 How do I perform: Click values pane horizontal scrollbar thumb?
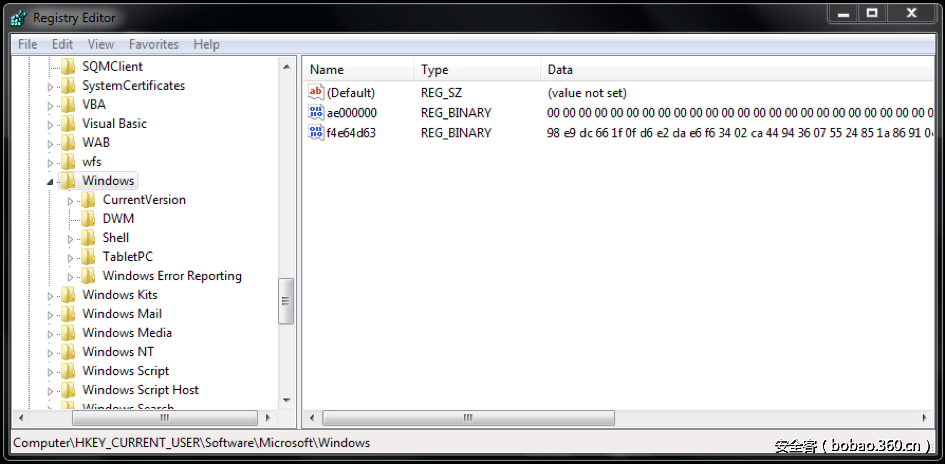[x=468, y=418]
